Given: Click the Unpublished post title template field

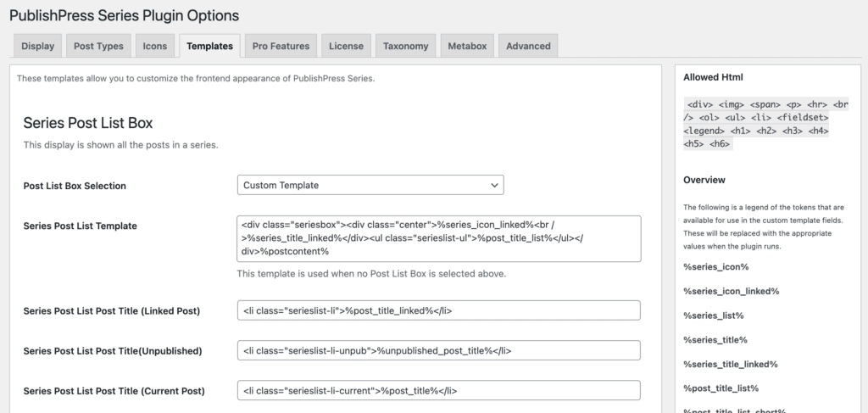Looking at the screenshot, I should (439, 350).
